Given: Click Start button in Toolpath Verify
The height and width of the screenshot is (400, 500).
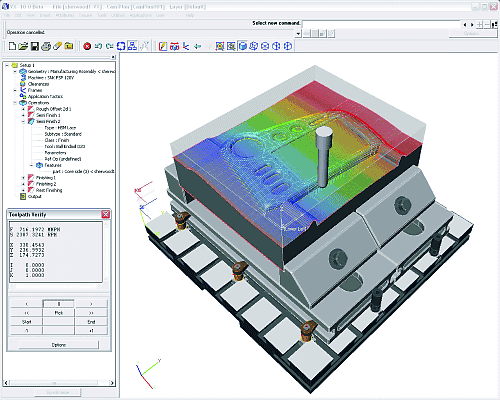Looking at the screenshot, I should coord(27,322).
